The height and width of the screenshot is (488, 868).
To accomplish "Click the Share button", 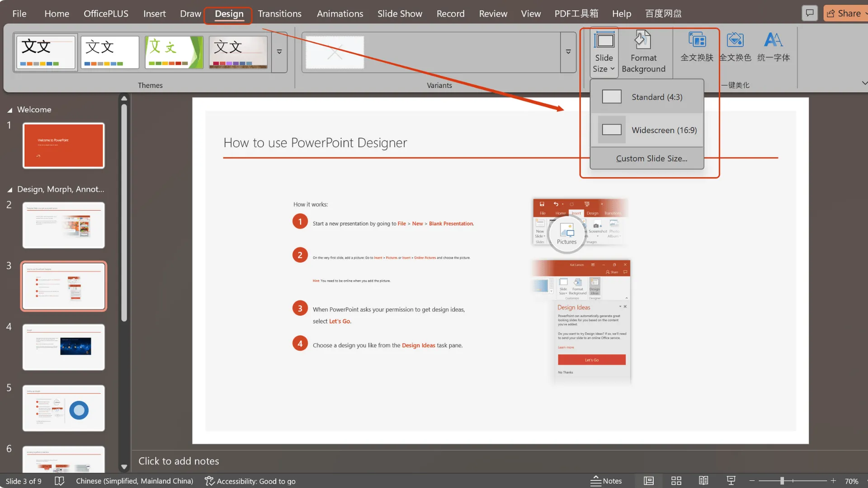I will (x=844, y=14).
